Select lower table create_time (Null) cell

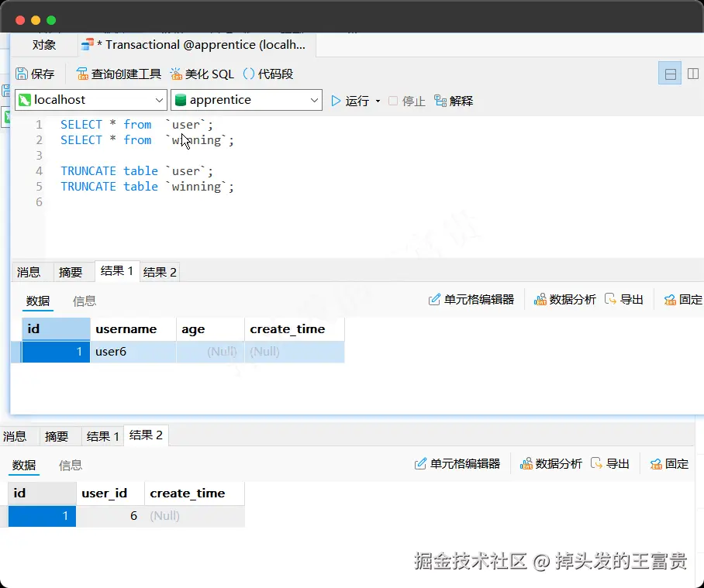[195, 516]
